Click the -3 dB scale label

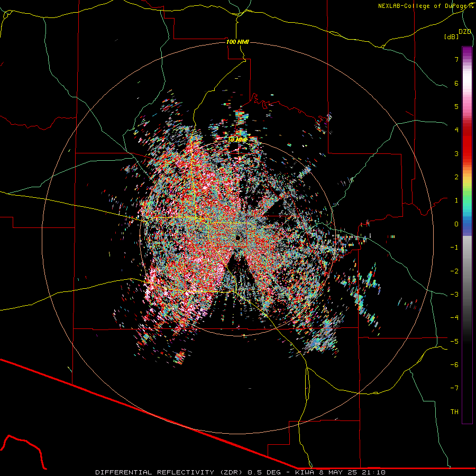point(454,295)
